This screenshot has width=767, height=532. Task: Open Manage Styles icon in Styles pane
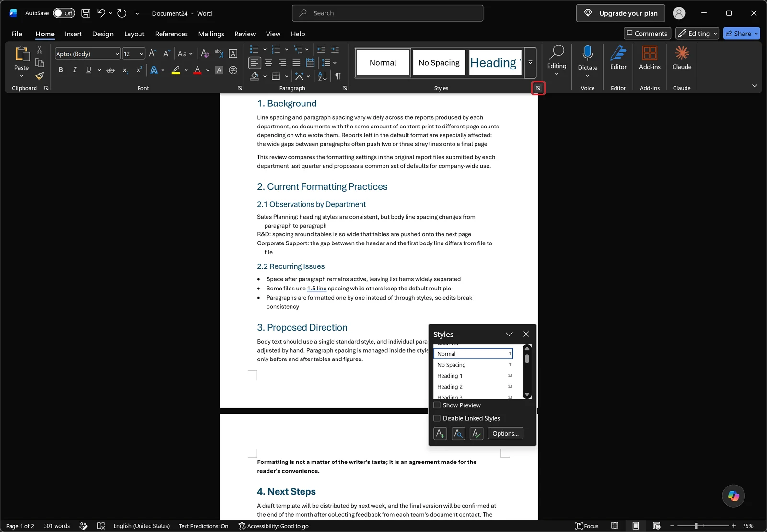coord(476,434)
